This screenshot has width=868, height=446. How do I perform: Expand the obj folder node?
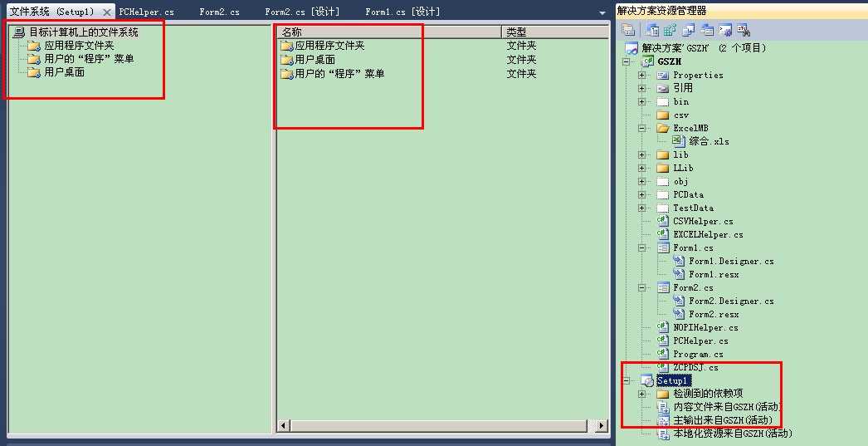point(642,181)
